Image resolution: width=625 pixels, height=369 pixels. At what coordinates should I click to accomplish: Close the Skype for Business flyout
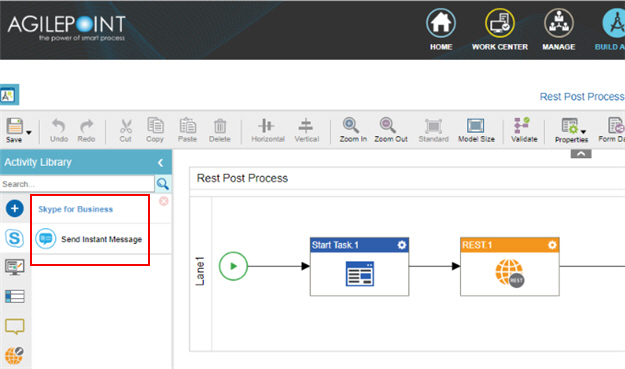[163, 201]
